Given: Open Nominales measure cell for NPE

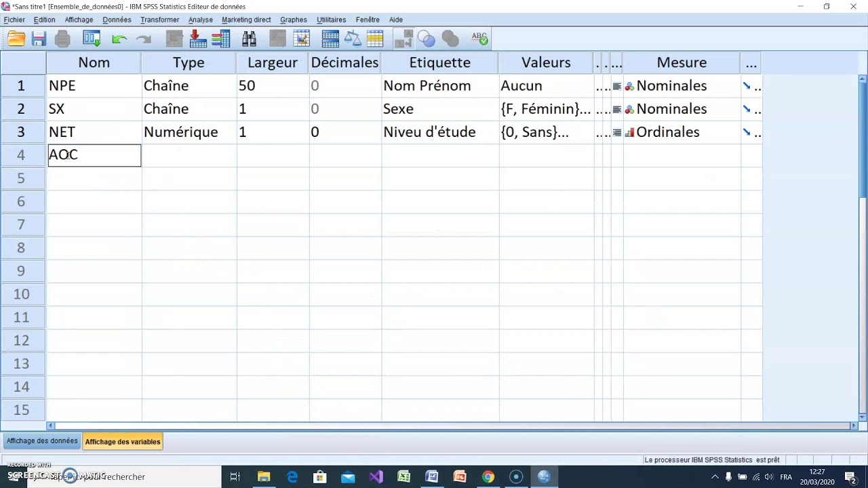Looking at the screenshot, I should 682,85.
